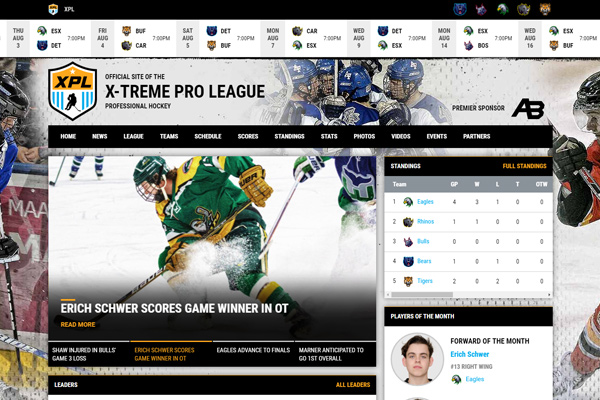Open the Schedule menu item
The image size is (600, 400).
(208, 136)
